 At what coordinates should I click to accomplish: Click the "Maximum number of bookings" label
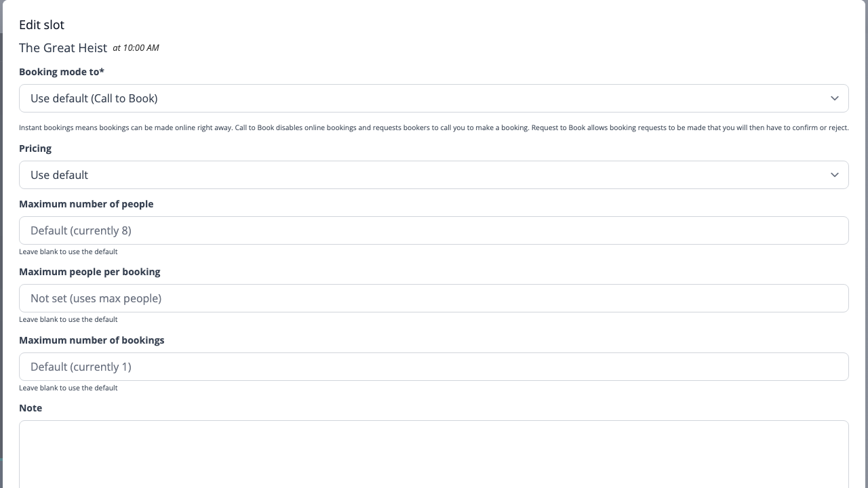coord(92,340)
